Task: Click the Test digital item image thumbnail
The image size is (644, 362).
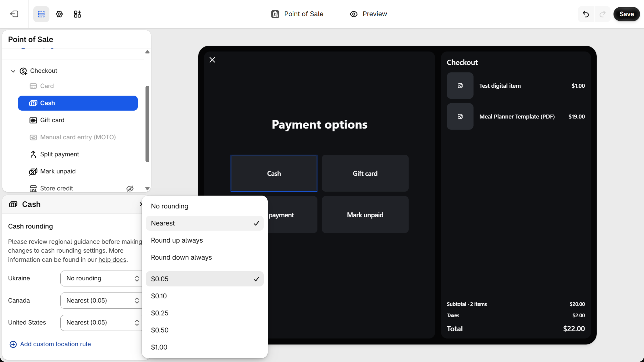Action: [x=460, y=86]
